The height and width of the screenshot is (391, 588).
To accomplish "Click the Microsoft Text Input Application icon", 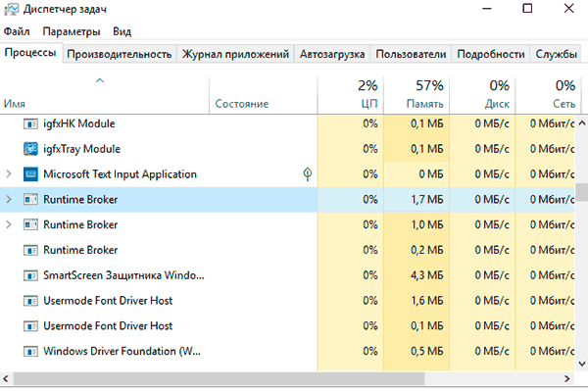I will coord(30,174).
